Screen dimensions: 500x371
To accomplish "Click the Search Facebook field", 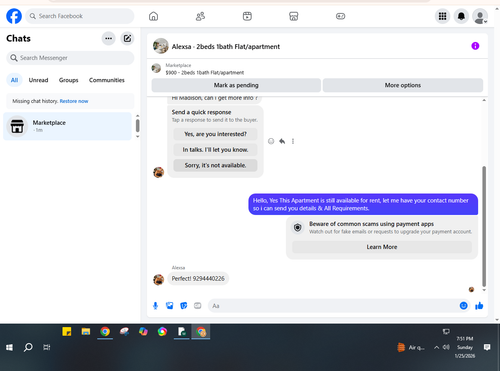I will click(x=80, y=16).
